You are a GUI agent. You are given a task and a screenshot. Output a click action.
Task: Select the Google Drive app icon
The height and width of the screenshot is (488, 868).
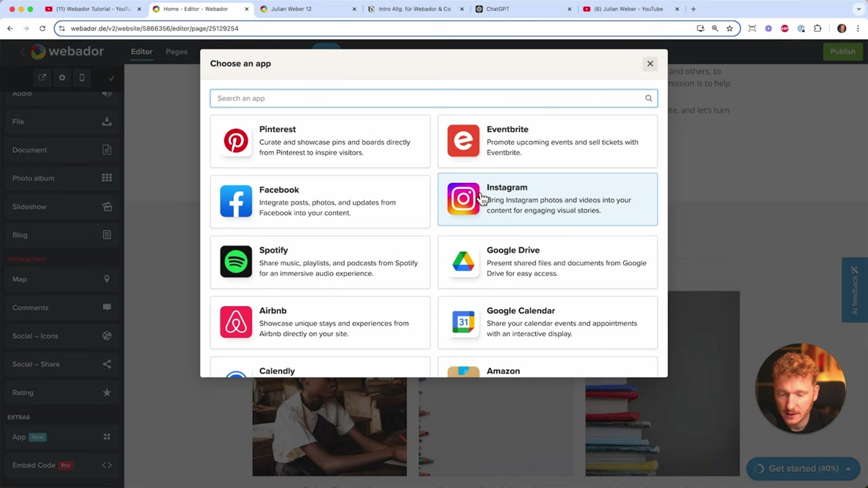tap(463, 262)
